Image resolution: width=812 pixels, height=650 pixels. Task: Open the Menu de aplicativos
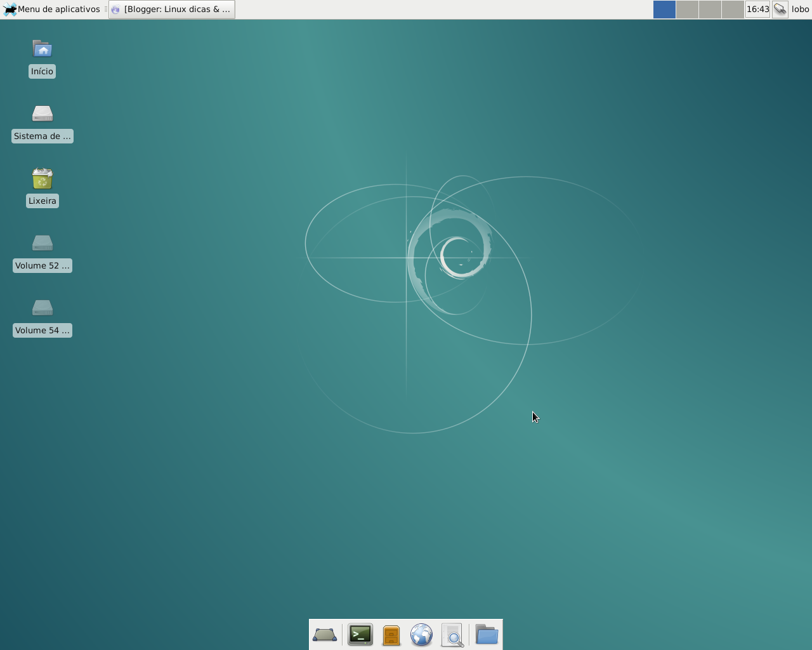(52, 10)
